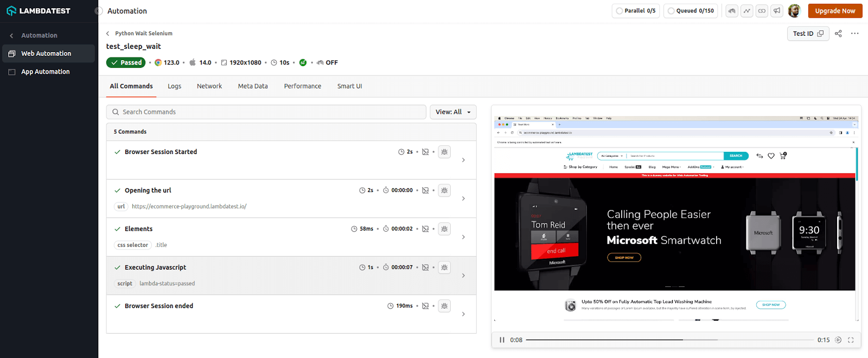
Task: Select Web Automation in sidebar
Action: (x=48, y=53)
